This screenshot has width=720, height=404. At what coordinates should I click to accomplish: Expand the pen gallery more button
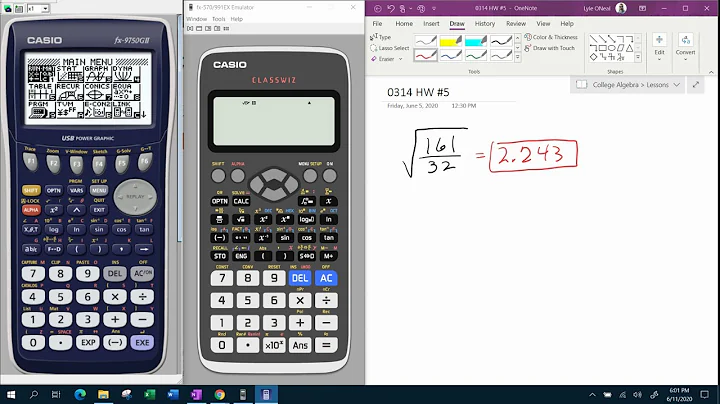[518, 58]
